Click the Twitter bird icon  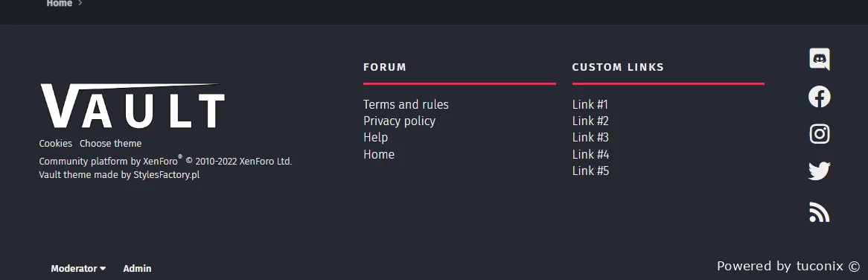820,171
